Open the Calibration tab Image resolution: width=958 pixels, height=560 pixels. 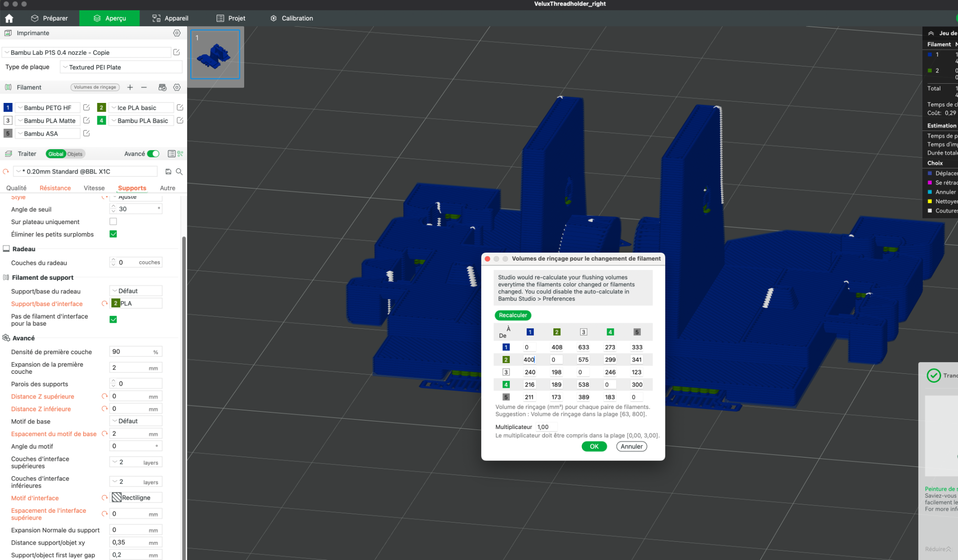tap(291, 18)
